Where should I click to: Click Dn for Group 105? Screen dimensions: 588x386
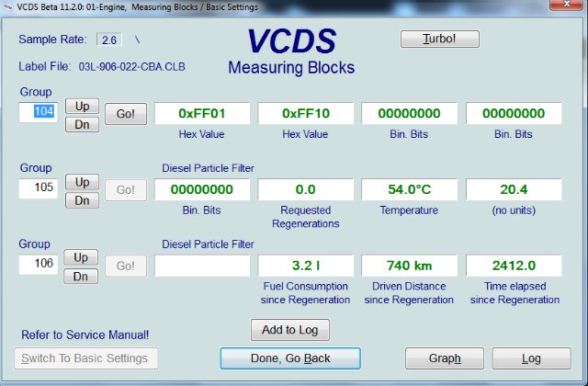tap(82, 200)
